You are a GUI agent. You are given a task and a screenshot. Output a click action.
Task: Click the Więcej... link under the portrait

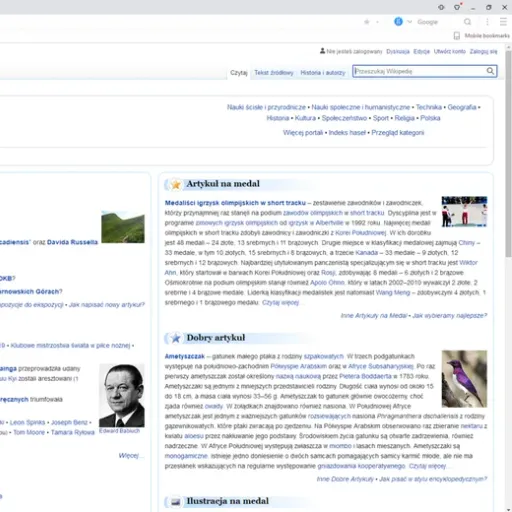pyautogui.click(x=130, y=456)
